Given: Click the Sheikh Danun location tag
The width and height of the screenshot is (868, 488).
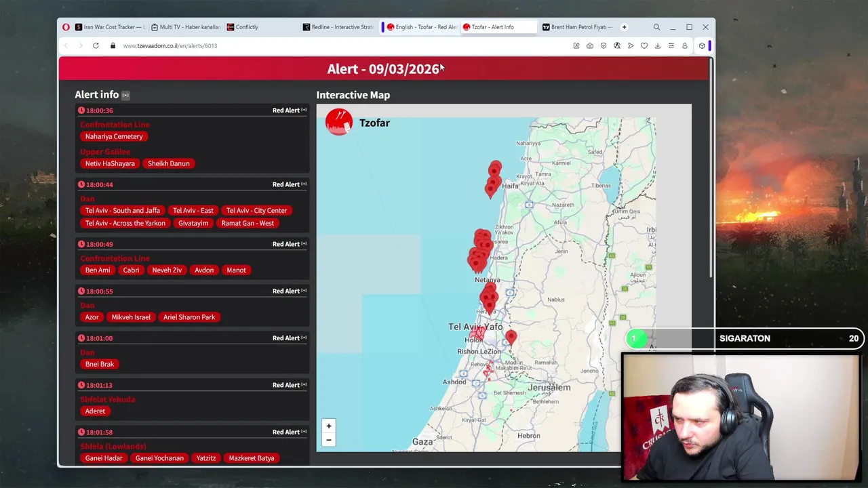Looking at the screenshot, I should [x=169, y=163].
